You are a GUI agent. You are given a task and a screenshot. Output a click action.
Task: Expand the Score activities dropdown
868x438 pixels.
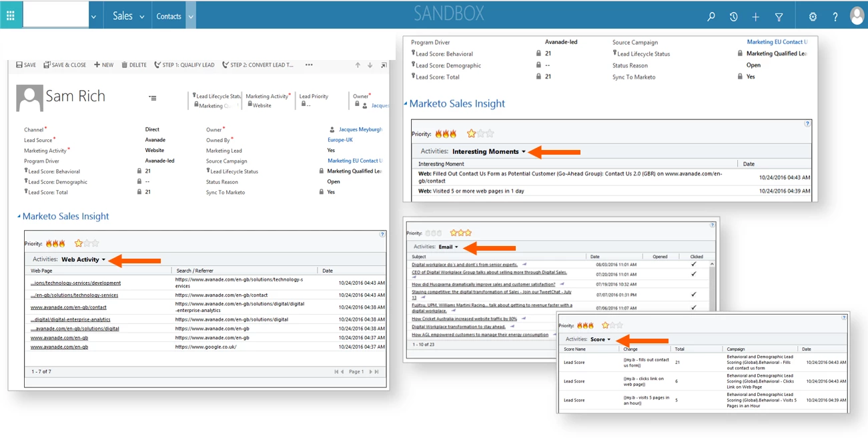coord(600,339)
